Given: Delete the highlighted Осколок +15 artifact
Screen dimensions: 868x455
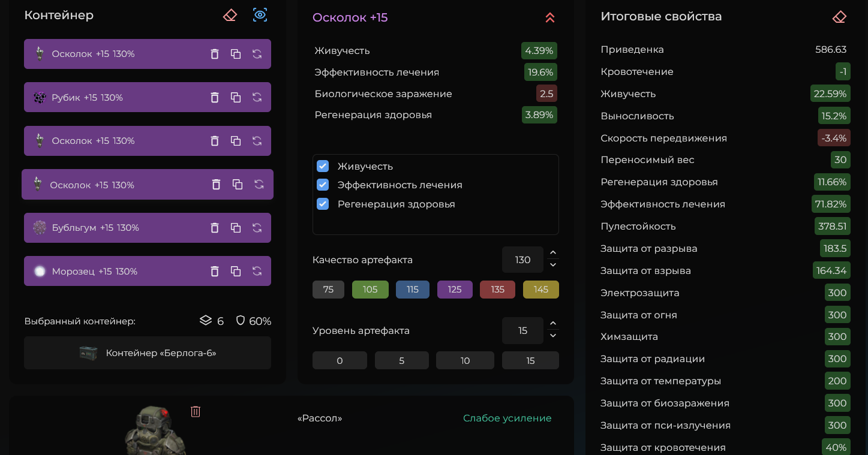Looking at the screenshot, I should 217,185.
